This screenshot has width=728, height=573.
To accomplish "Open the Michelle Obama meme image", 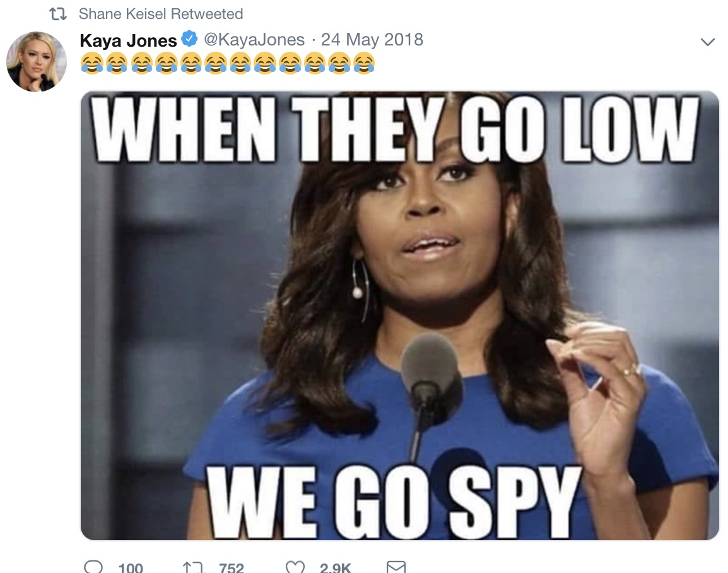I will 400,316.
